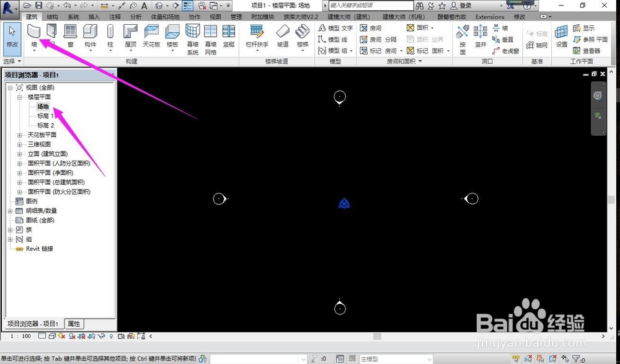Click the Save icon in quick access toolbar

tap(38, 6)
